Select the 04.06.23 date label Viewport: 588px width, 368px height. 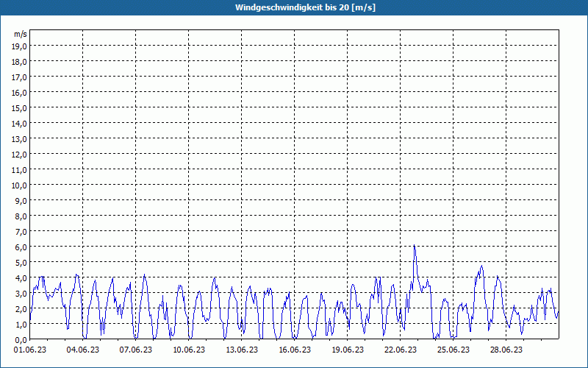(x=83, y=350)
